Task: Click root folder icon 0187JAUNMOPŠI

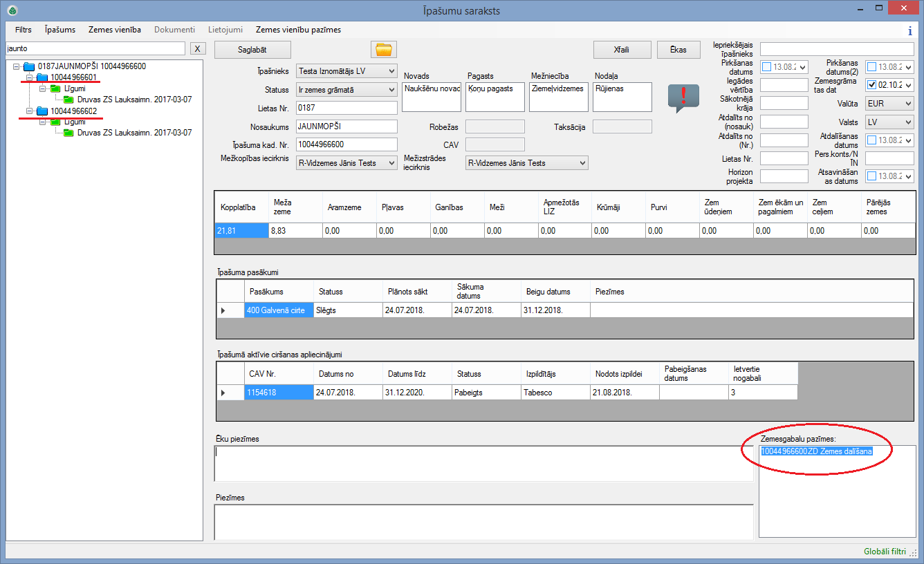Action: 29,66
